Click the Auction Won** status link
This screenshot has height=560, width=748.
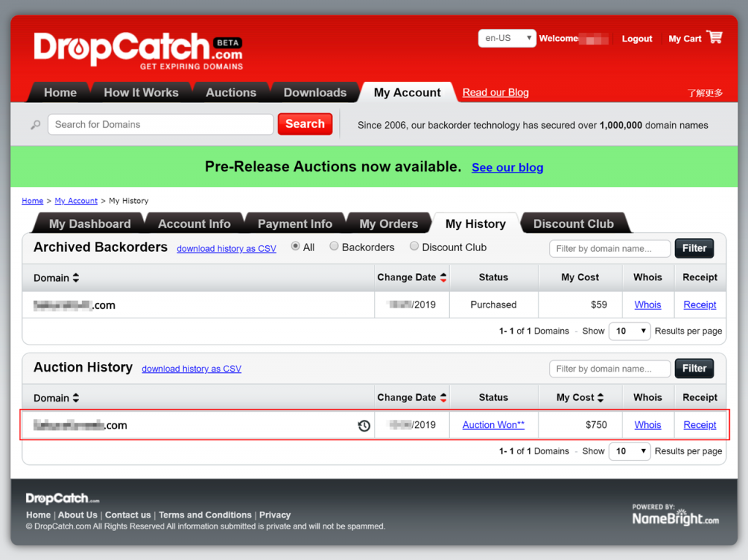493,424
